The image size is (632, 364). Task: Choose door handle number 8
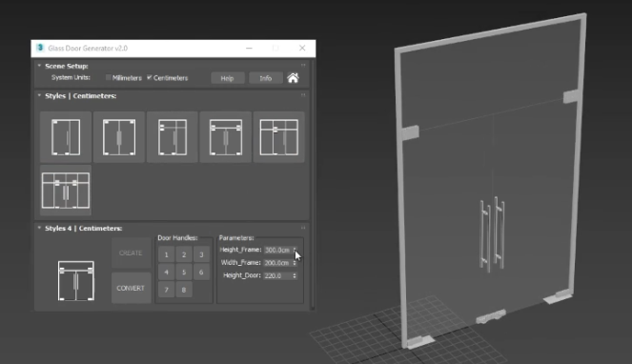pos(184,290)
